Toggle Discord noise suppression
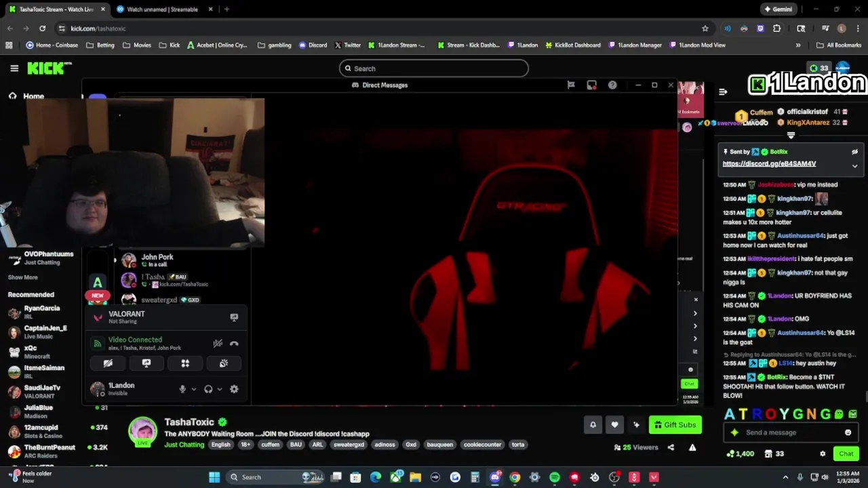868x488 pixels. click(x=218, y=344)
